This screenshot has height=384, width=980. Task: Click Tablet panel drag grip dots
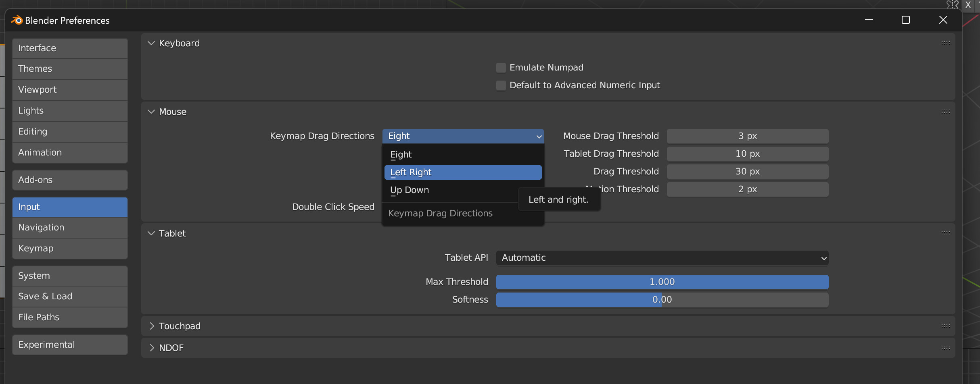click(x=945, y=233)
